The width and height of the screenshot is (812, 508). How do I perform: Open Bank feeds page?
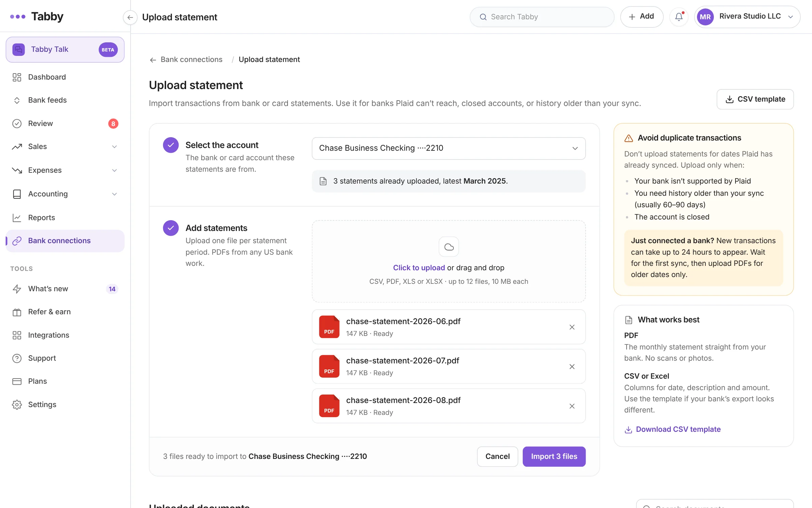(65, 100)
